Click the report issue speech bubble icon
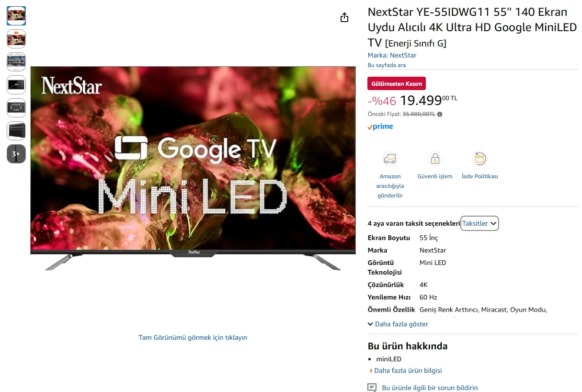 [372, 388]
